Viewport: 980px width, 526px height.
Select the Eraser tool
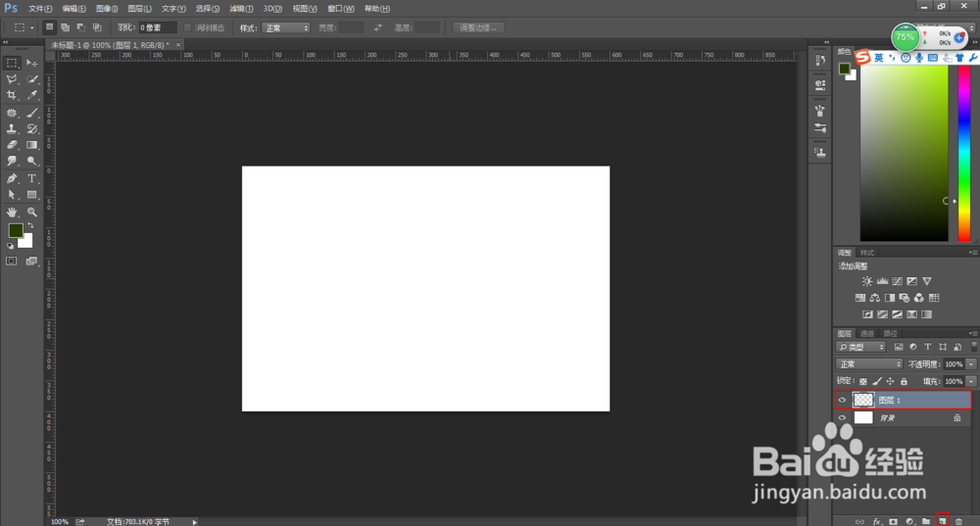coord(12,144)
